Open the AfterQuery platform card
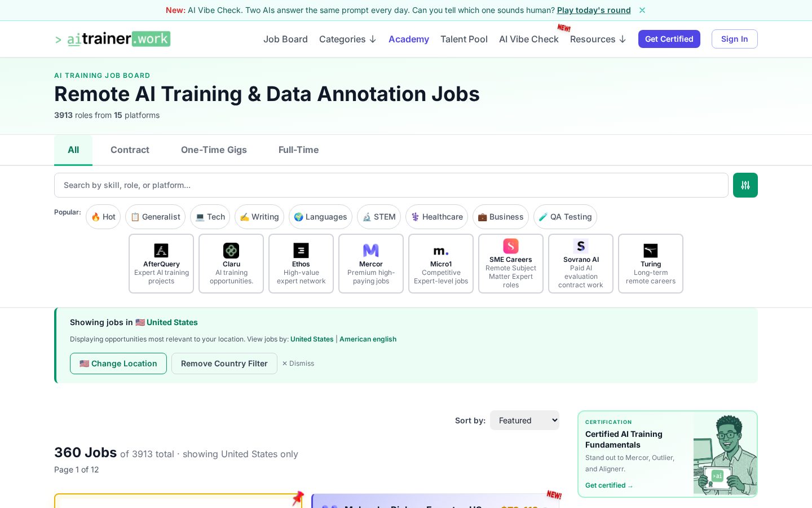Image resolution: width=812 pixels, height=508 pixels. click(161, 264)
